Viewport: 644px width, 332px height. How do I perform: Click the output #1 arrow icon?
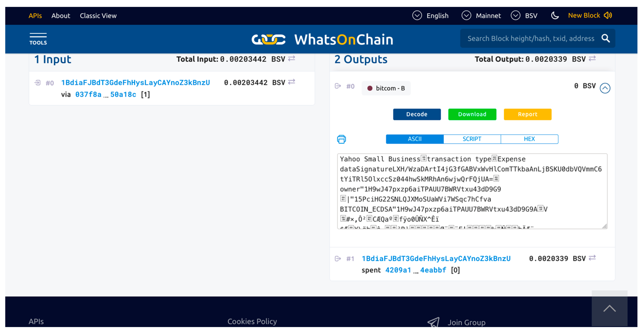[338, 258]
